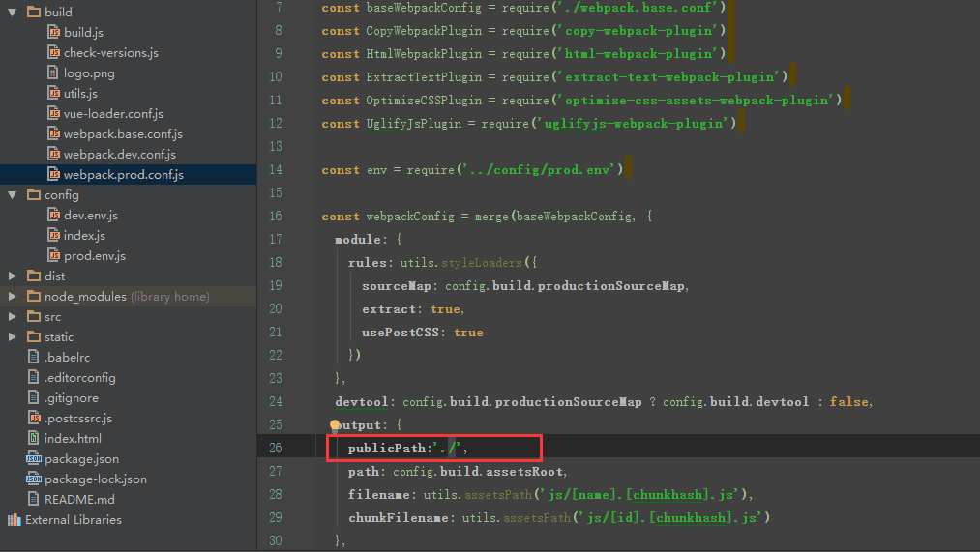The width and height of the screenshot is (980, 552).
Task: Click the node_modules folder icon
Action: coord(34,297)
